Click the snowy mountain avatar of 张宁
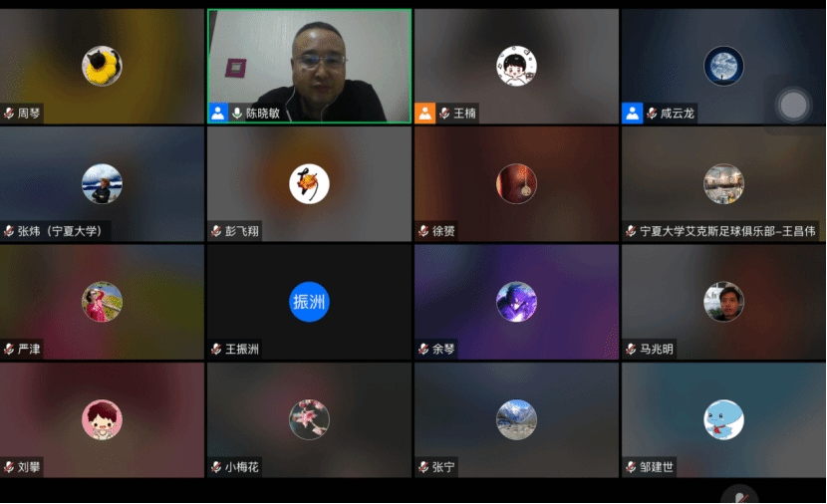Screen dimensions: 827x504 point(516,419)
